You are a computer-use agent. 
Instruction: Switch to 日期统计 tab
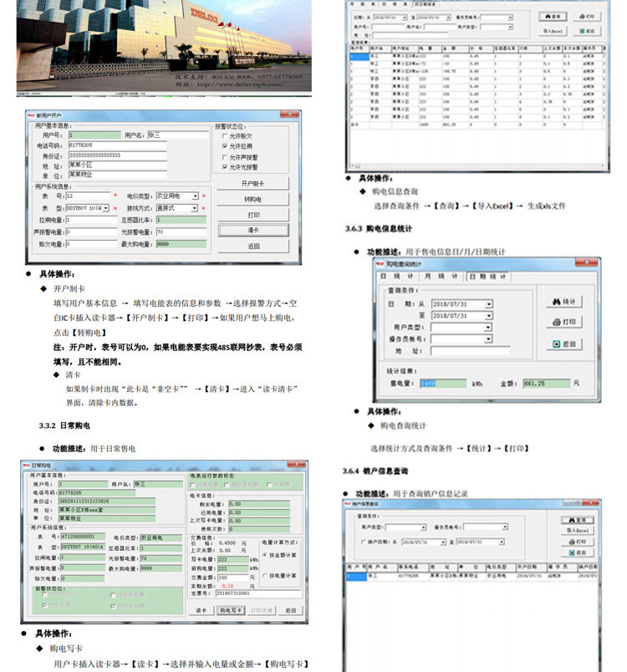coord(487,277)
